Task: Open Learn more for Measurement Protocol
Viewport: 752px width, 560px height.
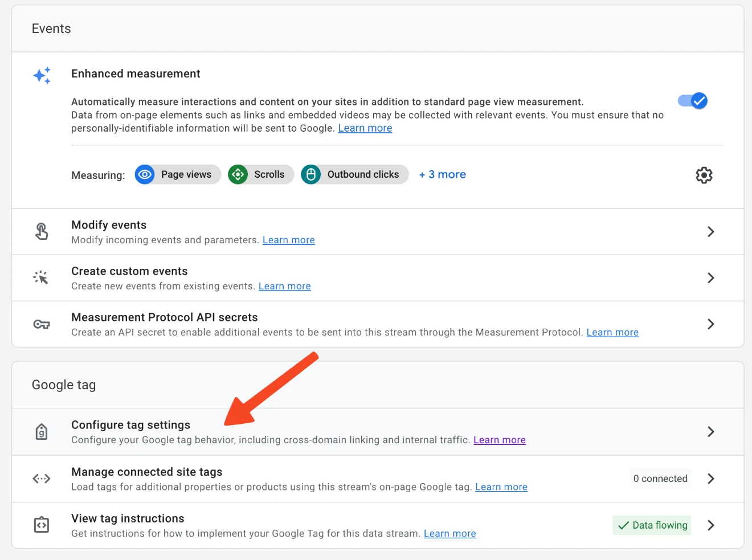Action: (612, 332)
